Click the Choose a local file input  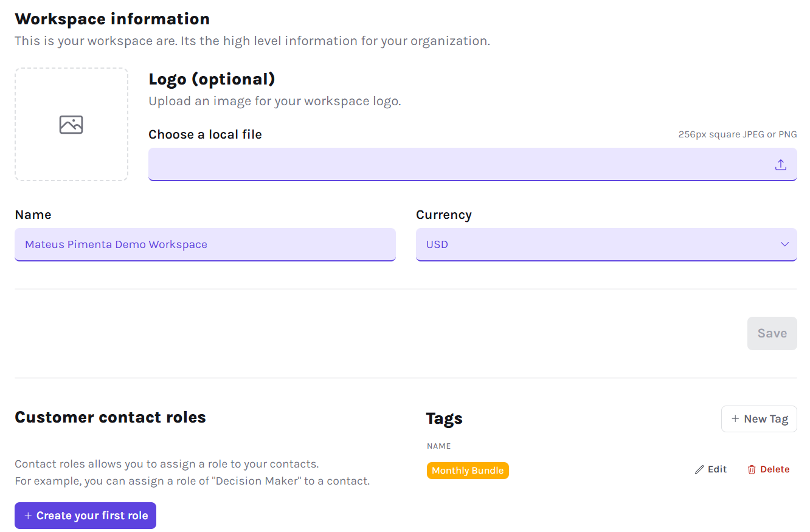coord(472,164)
